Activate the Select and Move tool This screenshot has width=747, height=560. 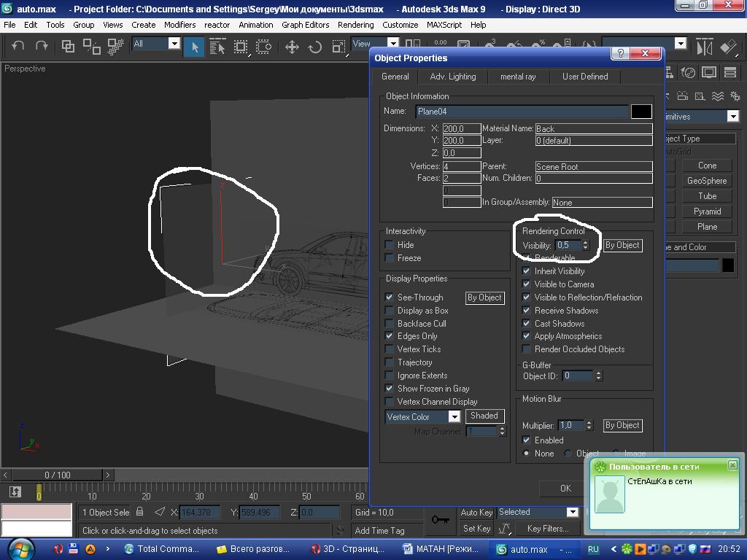(291, 47)
